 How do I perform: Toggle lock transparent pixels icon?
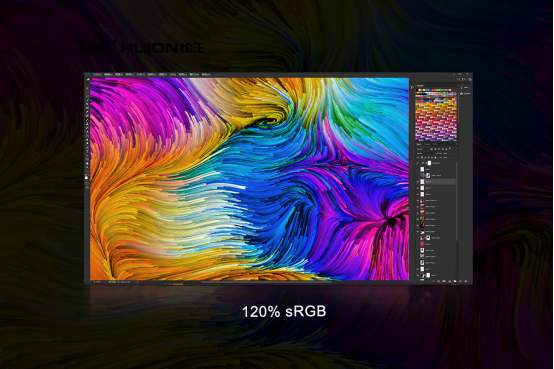click(422, 157)
